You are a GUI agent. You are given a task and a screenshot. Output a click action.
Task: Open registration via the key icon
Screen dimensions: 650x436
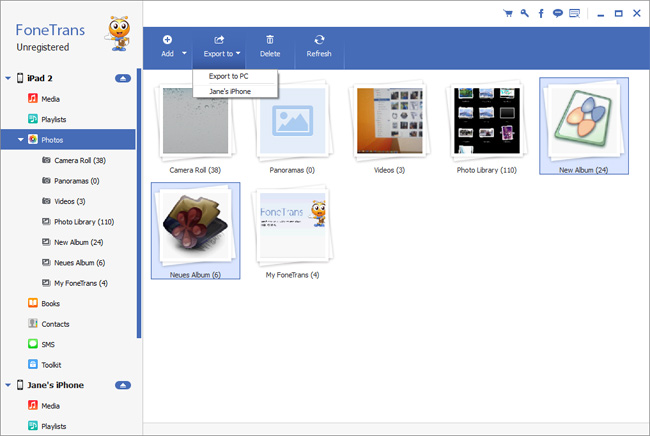[x=525, y=14]
